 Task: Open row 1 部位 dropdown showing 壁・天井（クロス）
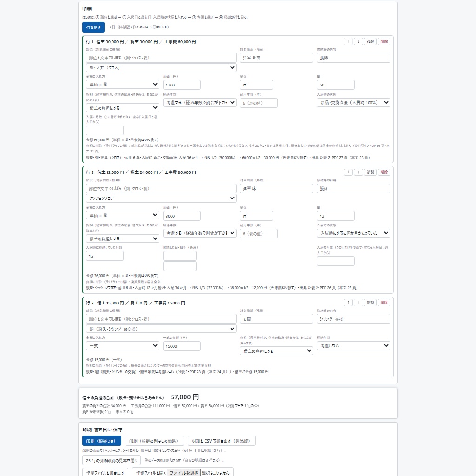point(161,67)
